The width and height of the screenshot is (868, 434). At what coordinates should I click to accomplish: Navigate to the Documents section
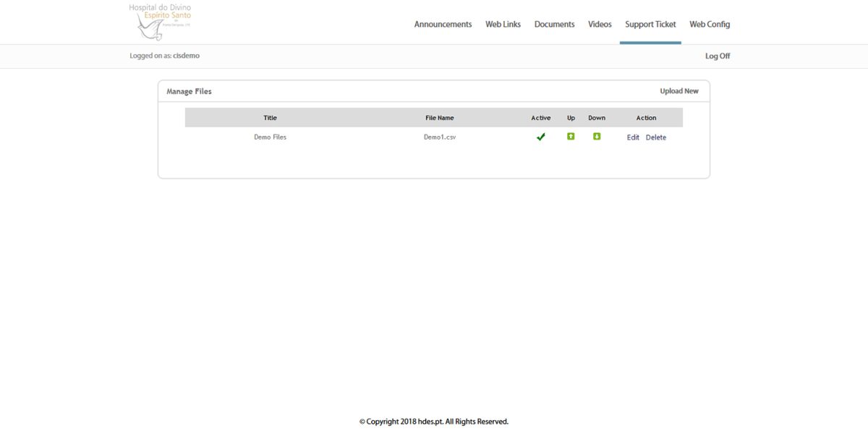[x=554, y=24]
